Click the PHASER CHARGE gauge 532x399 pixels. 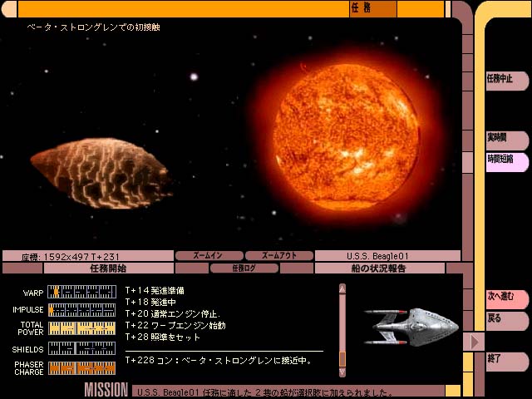[81, 368]
